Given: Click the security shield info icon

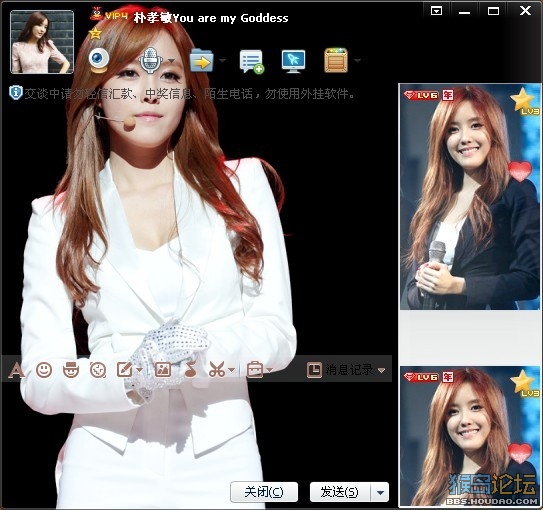Looking at the screenshot, I should pos(16,93).
